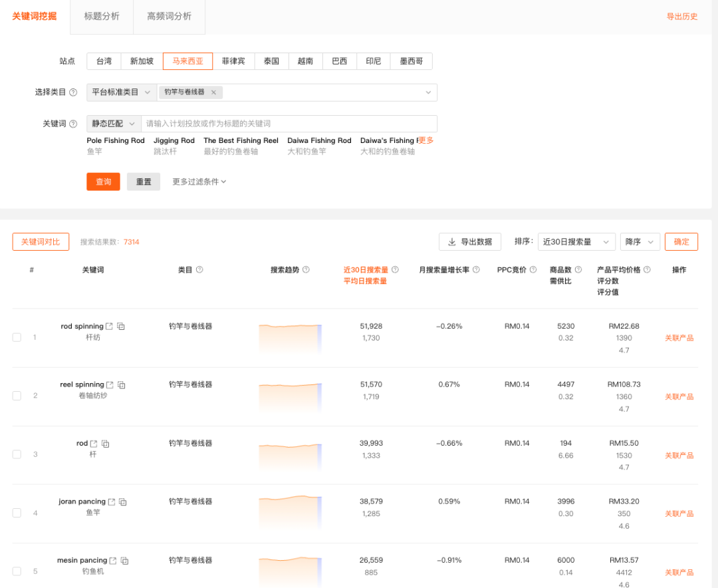Open external link for keyword rod
Screen dimensions: 718x588
[94, 444]
